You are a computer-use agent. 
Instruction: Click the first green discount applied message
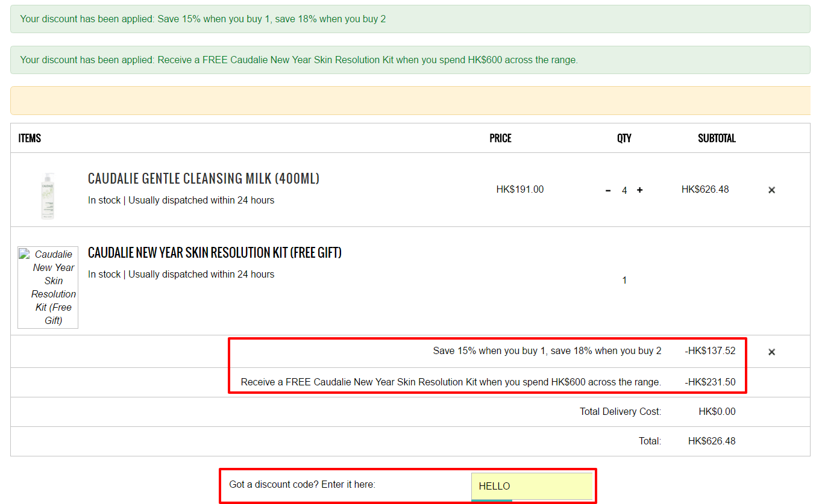coord(410,19)
